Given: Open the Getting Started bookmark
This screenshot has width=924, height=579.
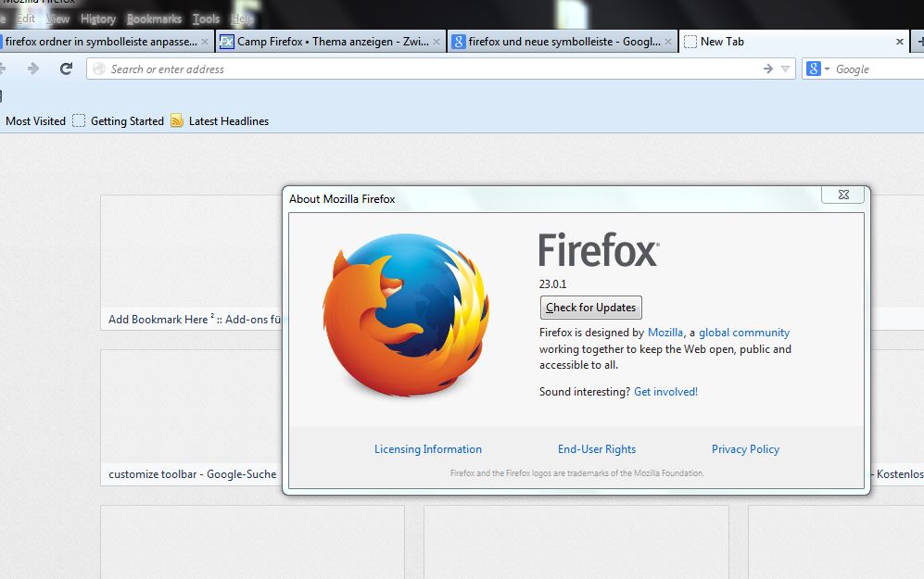Looking at the screenshot, I should point(127,120).
